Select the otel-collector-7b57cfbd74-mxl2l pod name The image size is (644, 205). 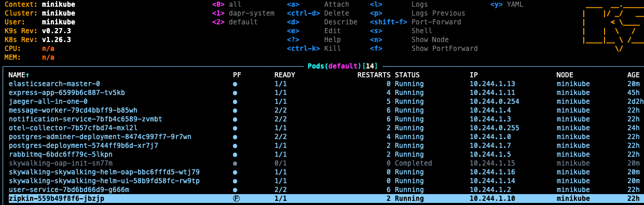73,128
